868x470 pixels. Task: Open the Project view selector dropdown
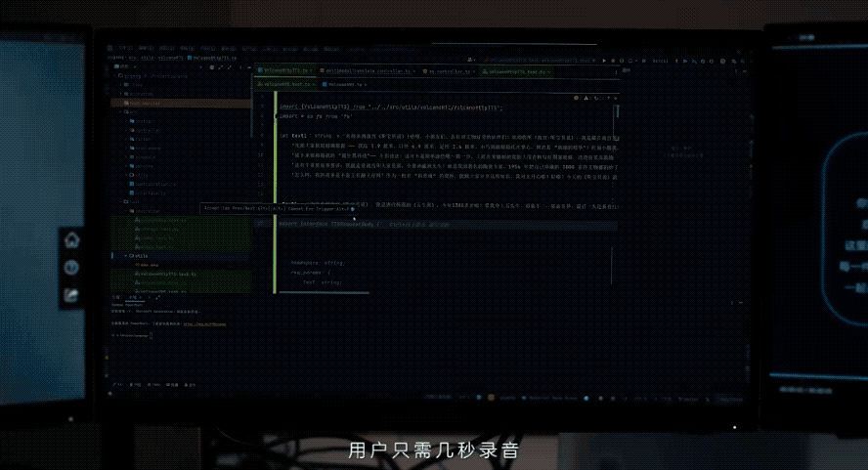click(x=125, y=66)
